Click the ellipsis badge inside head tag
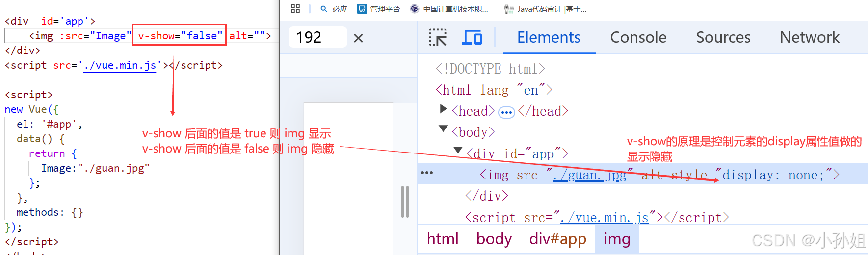Viewport: 868px width, 255px height. tap(506, 112)
